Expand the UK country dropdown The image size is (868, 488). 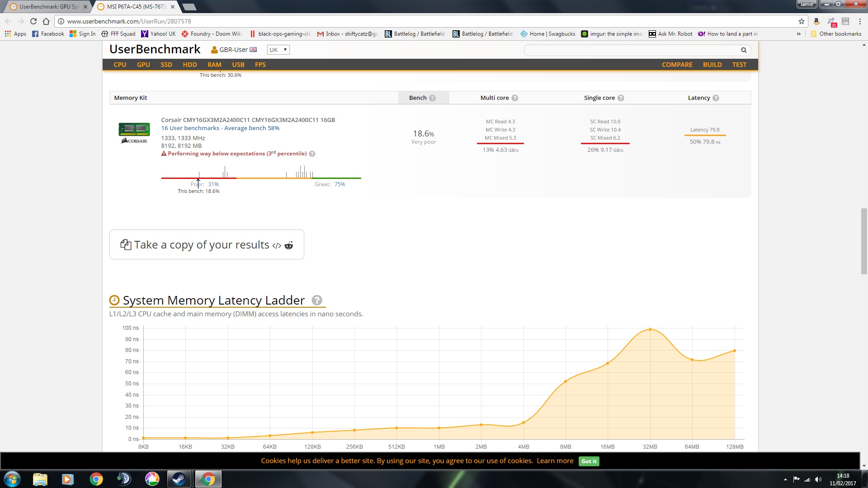click(278, 50)
